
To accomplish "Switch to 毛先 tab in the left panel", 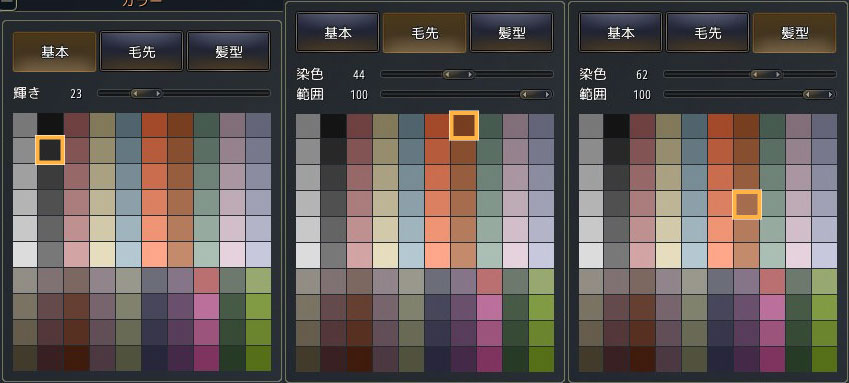I will click(x=142, y=51).
